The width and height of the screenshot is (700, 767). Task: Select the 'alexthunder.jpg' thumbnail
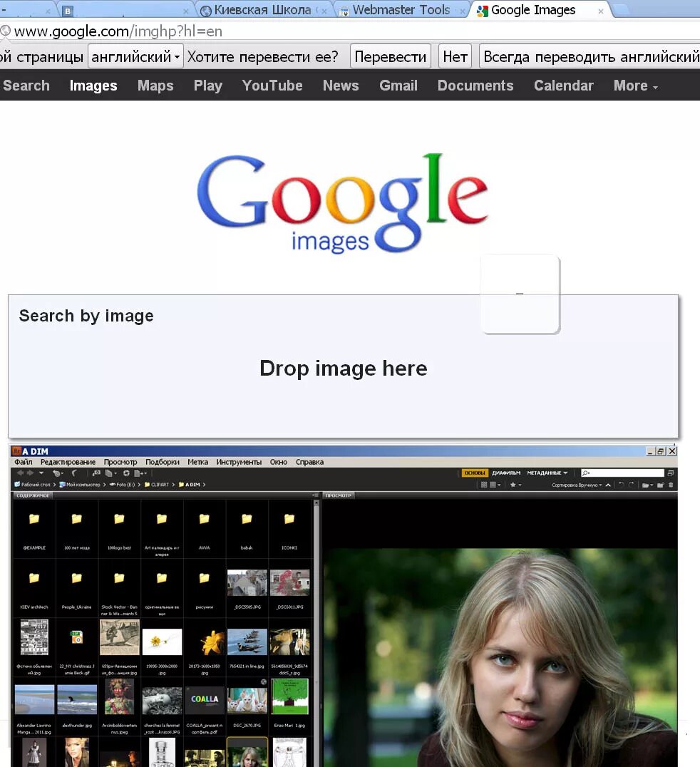[77, 699]
